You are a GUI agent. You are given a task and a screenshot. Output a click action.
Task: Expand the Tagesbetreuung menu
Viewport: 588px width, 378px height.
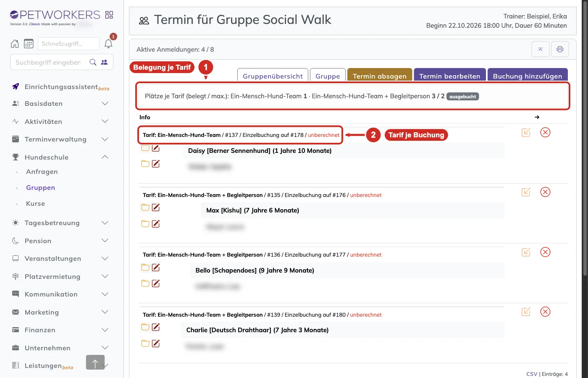60,223
